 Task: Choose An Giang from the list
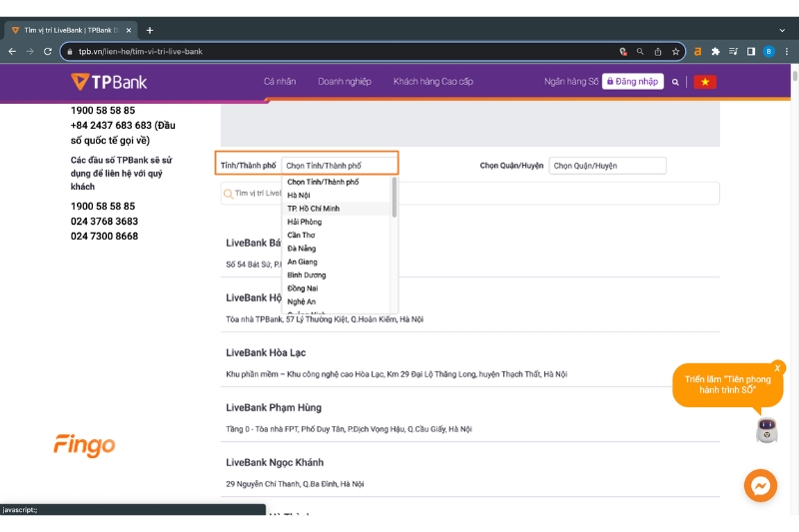point(337,262)
